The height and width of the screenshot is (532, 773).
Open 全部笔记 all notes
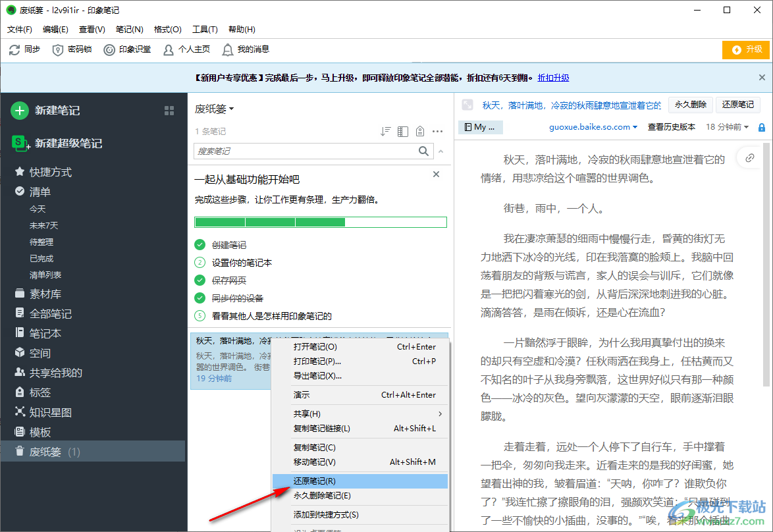click(43, 313)
